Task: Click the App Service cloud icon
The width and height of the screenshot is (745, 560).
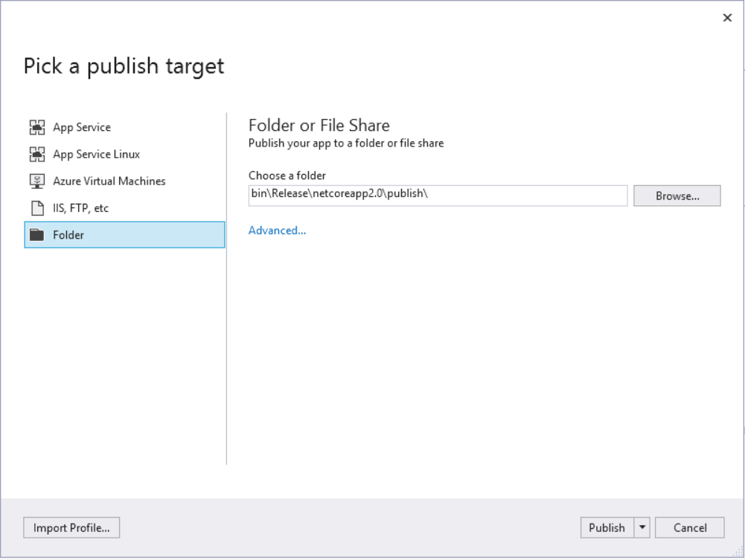Action: (x=37, y=128)
